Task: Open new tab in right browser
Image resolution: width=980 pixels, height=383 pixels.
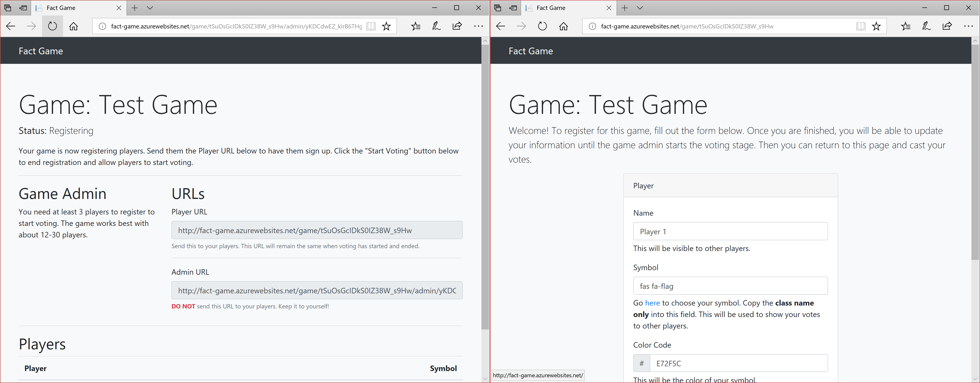Action: [625, 8]
